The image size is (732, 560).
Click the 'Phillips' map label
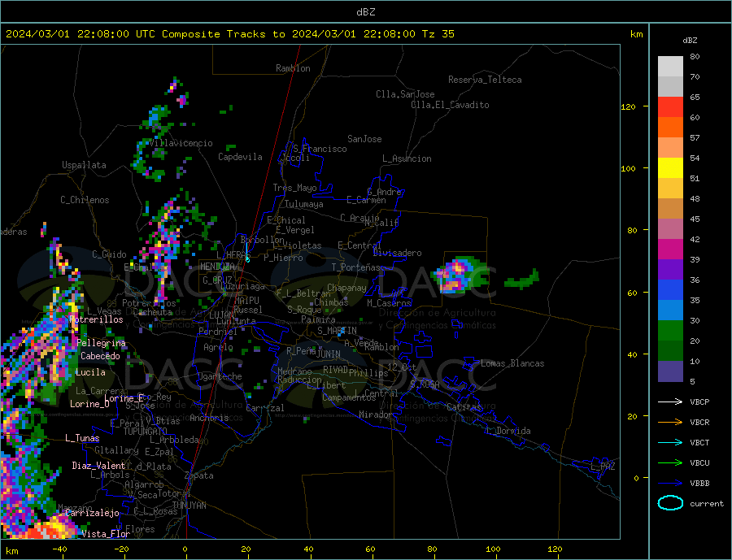click(x=368, y=373)
